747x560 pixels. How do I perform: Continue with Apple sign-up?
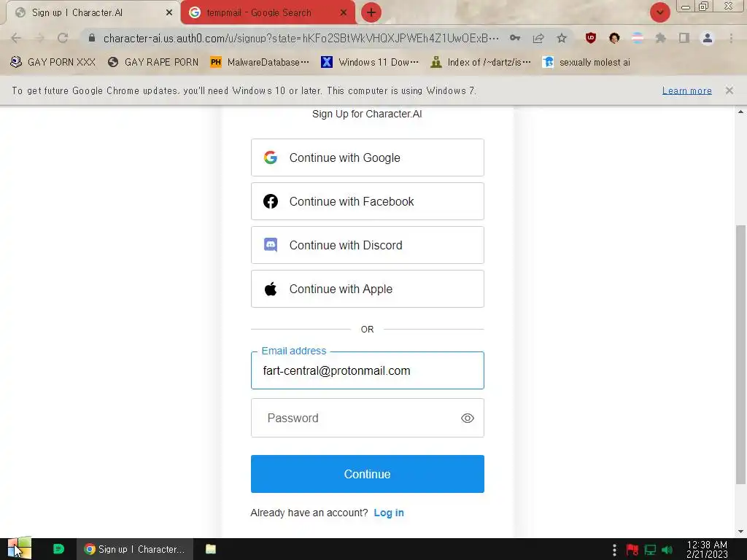tap(368, 289)
